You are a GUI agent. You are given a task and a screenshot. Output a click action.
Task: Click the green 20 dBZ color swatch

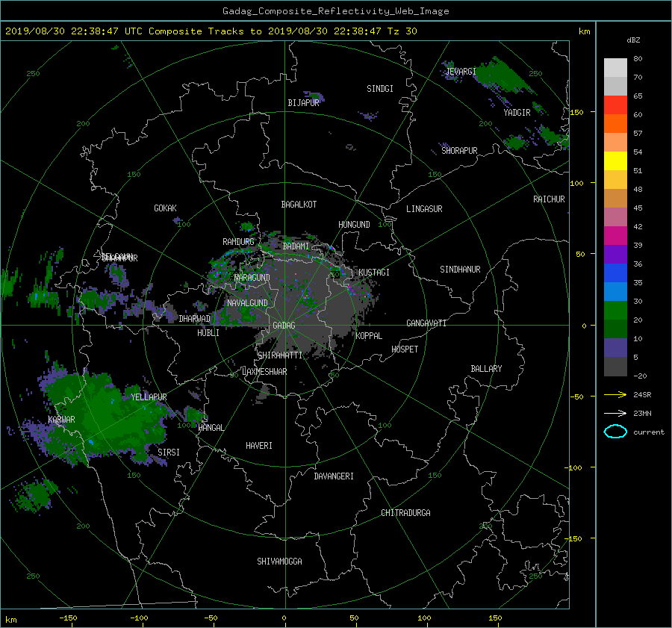615,311
